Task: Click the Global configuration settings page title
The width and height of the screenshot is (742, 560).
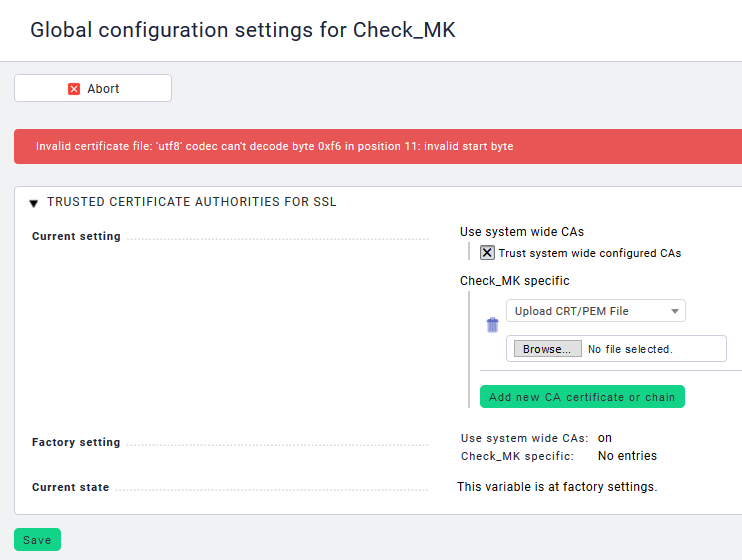Action: pyautogui.click(x=243, y=30)
